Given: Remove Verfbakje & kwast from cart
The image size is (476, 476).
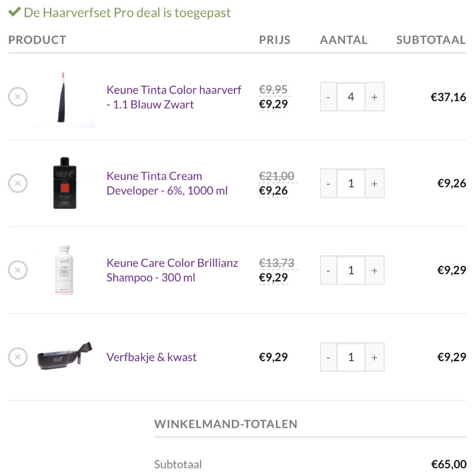Looking at the screenshot, I should (x=18, y=356).
